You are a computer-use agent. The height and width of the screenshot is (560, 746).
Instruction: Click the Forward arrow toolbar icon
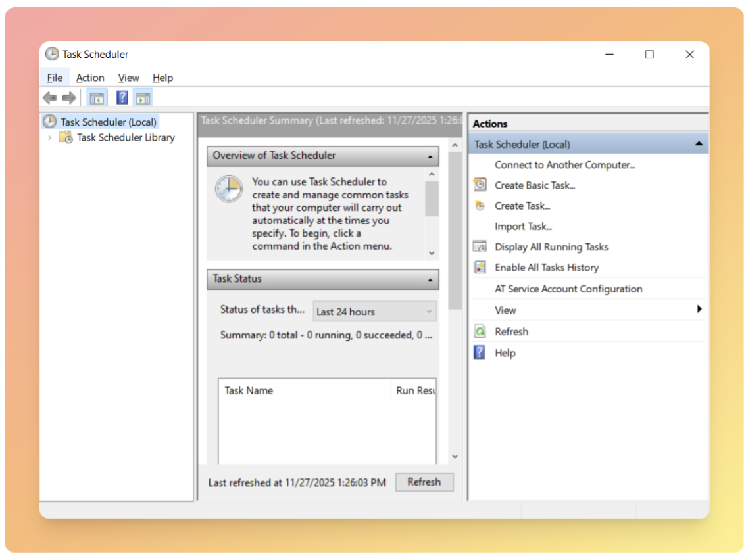pos(69,98)
